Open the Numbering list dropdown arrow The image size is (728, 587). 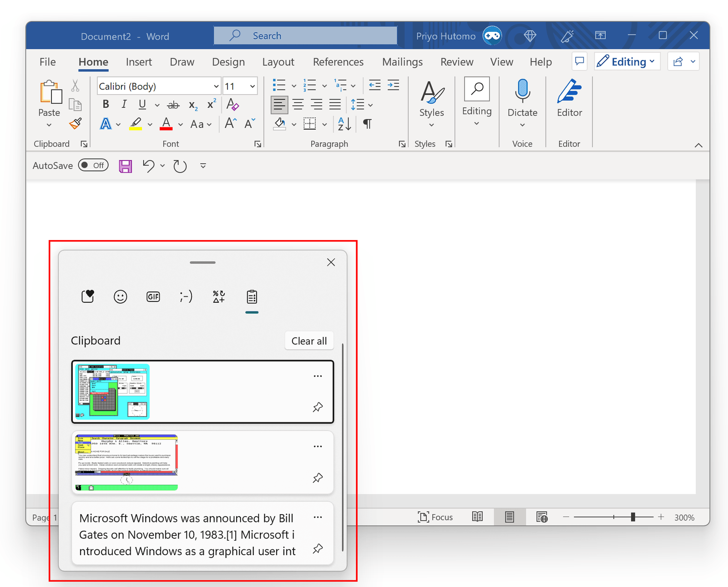tap(324, 86)
